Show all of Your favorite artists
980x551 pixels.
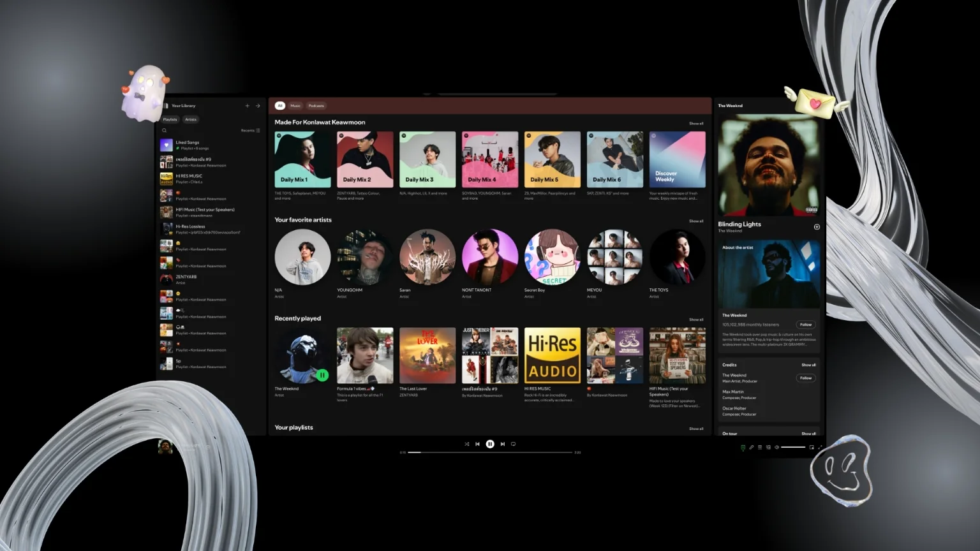pos(695,221)
